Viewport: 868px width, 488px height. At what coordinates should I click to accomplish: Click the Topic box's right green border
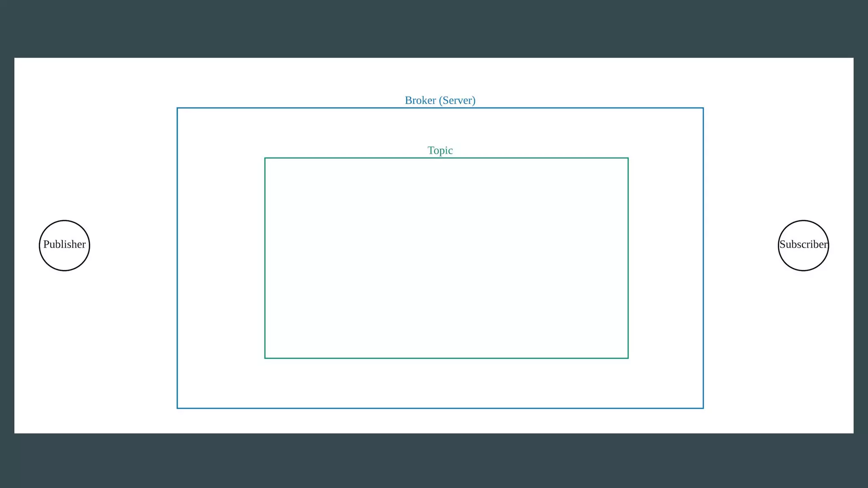point(628,258)
